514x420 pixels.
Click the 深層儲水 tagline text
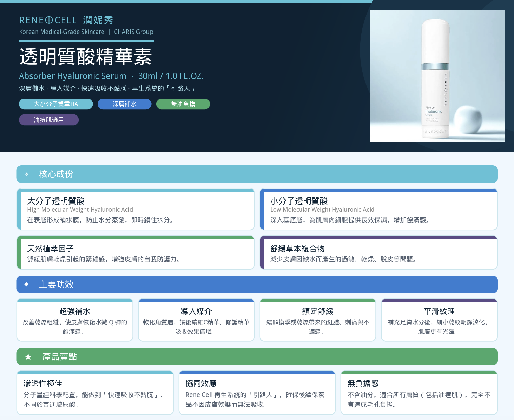point(107,89)
